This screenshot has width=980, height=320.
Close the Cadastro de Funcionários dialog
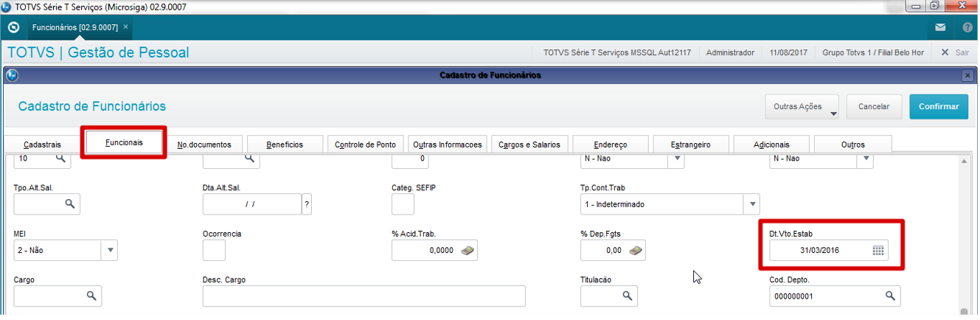[967, 75]
